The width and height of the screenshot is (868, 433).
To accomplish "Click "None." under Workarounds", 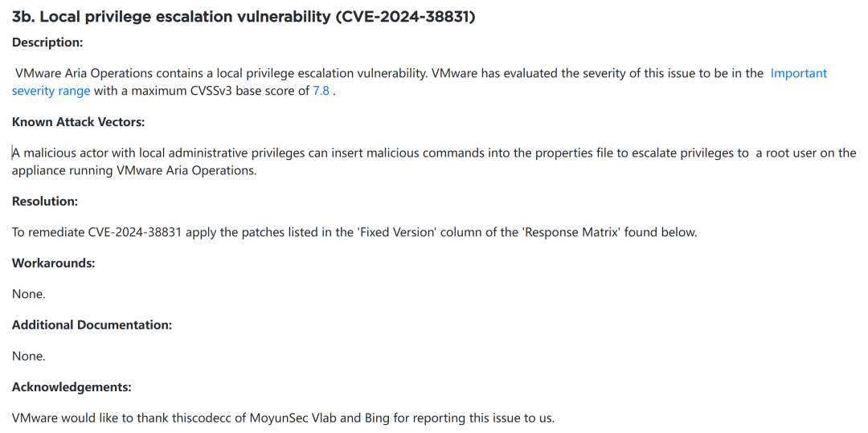I will 29,294.
